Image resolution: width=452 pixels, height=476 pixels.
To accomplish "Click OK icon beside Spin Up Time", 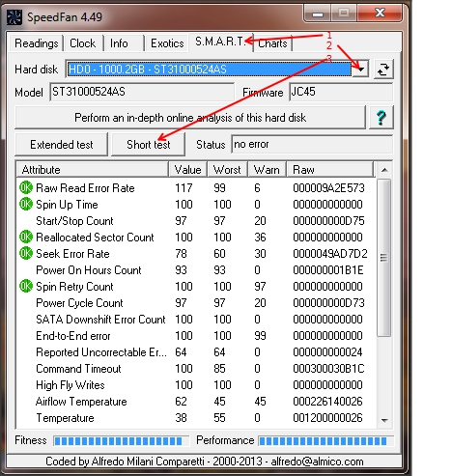I will 26,204.
